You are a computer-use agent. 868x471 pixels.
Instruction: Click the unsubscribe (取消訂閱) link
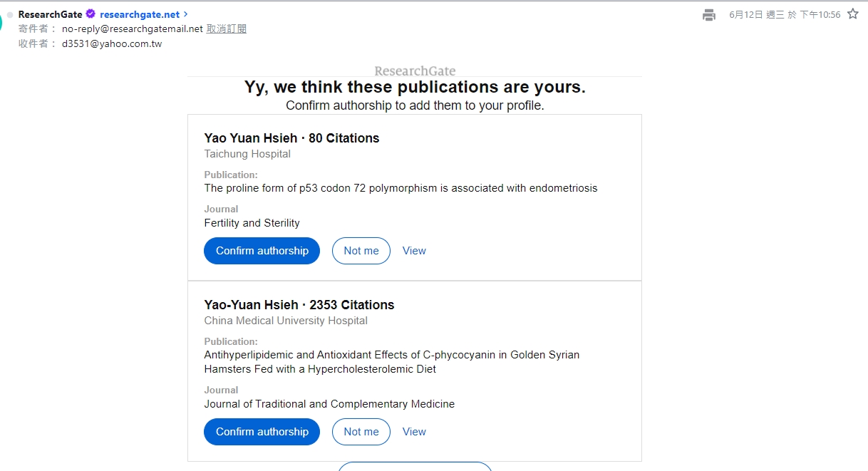pos(227,29)
